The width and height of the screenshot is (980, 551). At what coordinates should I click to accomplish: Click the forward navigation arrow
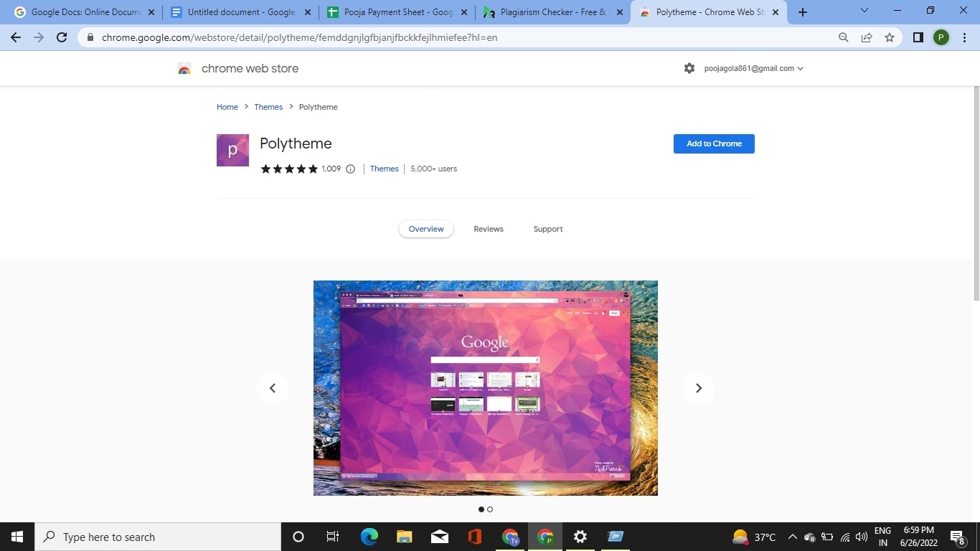(x=39, y=37)
